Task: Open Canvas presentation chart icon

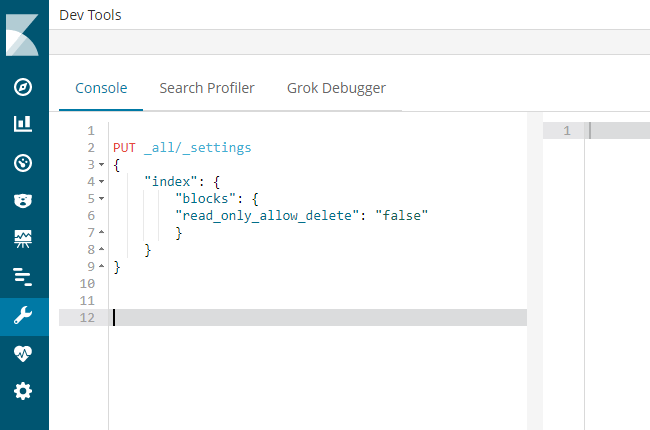Action: point(23,239)
